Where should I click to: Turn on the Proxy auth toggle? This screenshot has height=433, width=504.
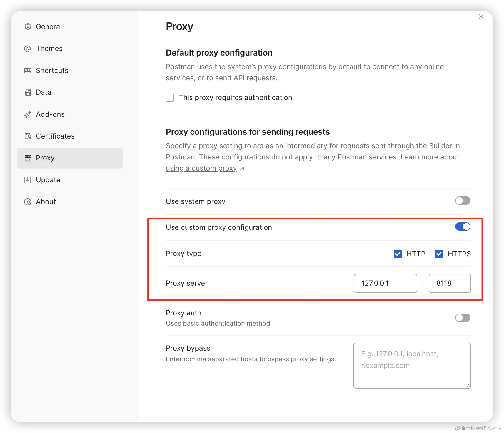coord(463,318)
